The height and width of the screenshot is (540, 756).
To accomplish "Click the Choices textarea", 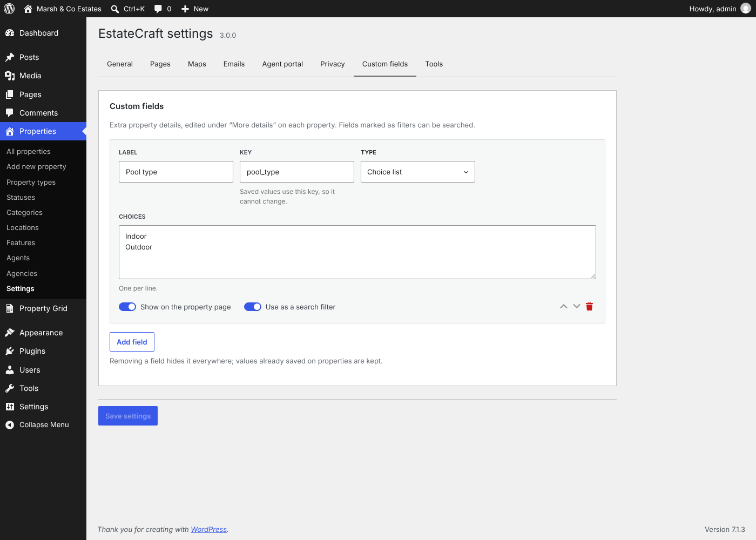I will (357, 252).
